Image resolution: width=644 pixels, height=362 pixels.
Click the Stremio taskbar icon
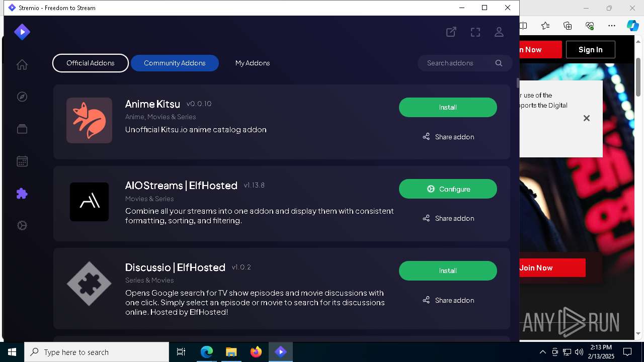click(x=281, y=352)
